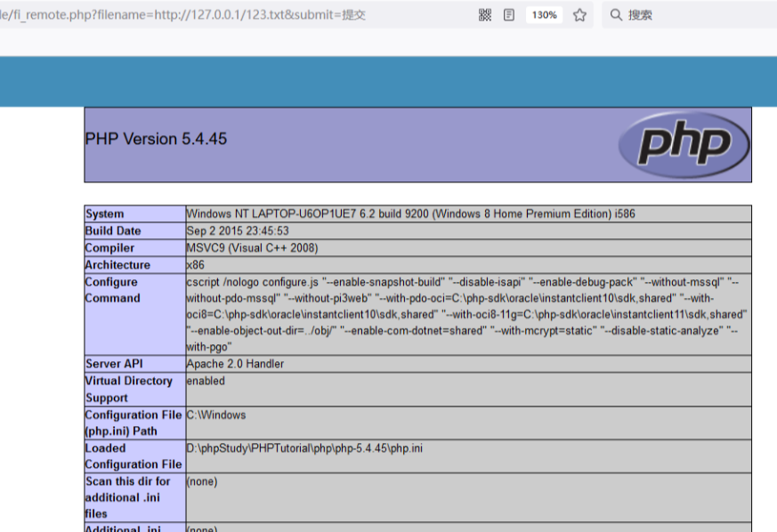Viewport: 777px width, 532px height.
Task: Click the 'Server API' row label
Action: click(114, 364)
